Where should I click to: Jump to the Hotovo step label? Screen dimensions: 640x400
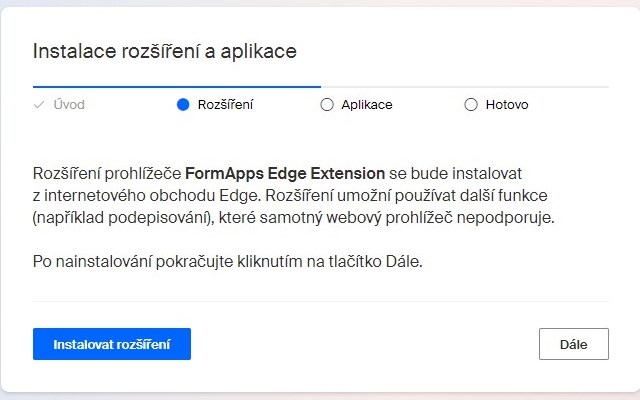tap(507, 105)
